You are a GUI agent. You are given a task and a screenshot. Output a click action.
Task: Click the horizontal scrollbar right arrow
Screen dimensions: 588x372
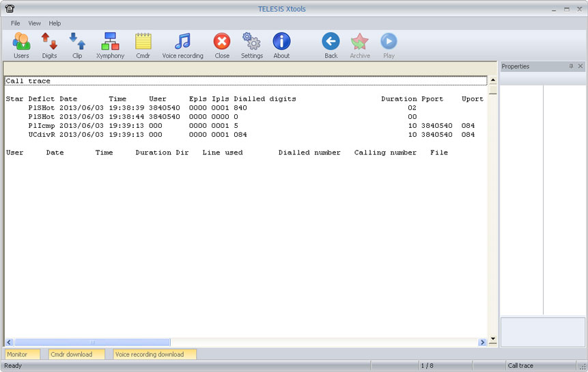[x=483, y=342]
